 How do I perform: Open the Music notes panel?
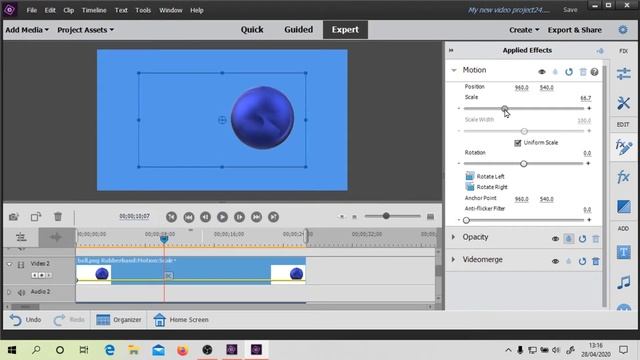pyautogui.click(x=623, y=282)
